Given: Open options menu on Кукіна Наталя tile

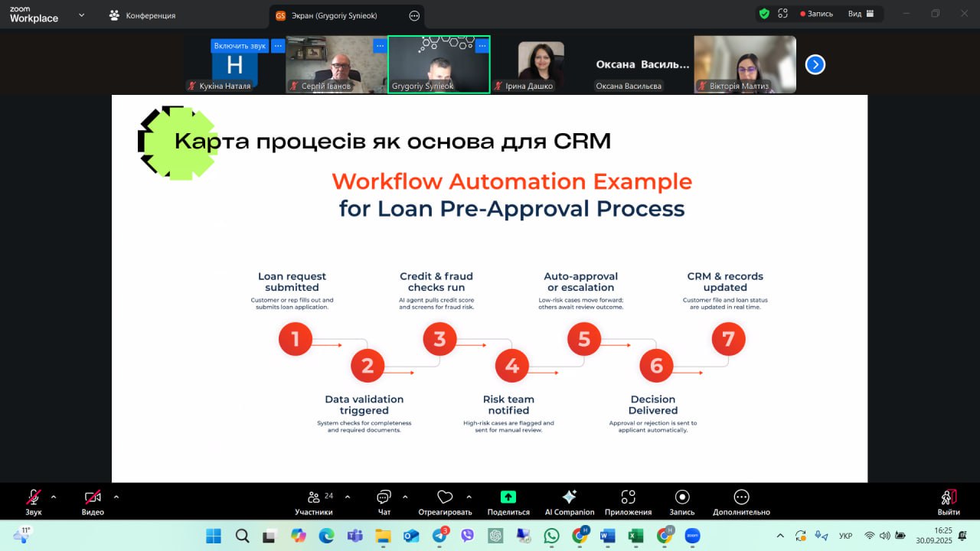Looking at the screenshot, I should pos(278,46).
